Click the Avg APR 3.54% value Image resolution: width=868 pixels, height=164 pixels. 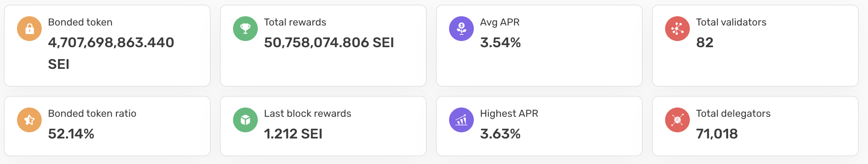[500, 43]
